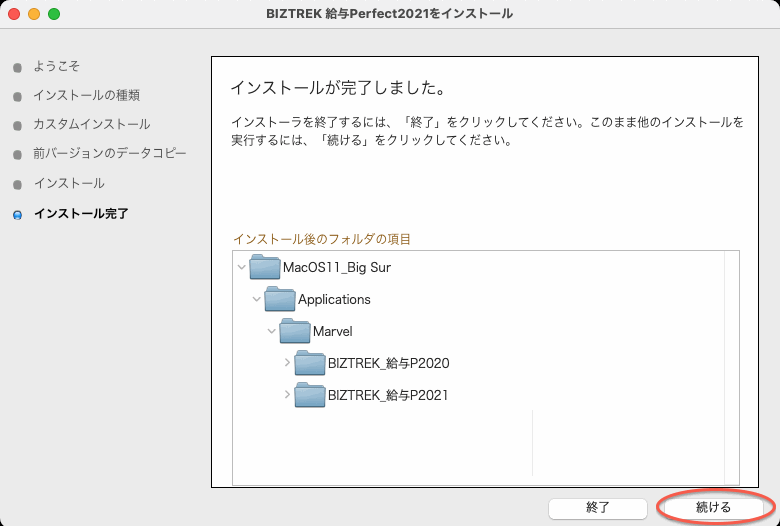Click the yellow minimize window button
Image resolution: width=780 pixels, height=526 pixels.
[34, 14]
